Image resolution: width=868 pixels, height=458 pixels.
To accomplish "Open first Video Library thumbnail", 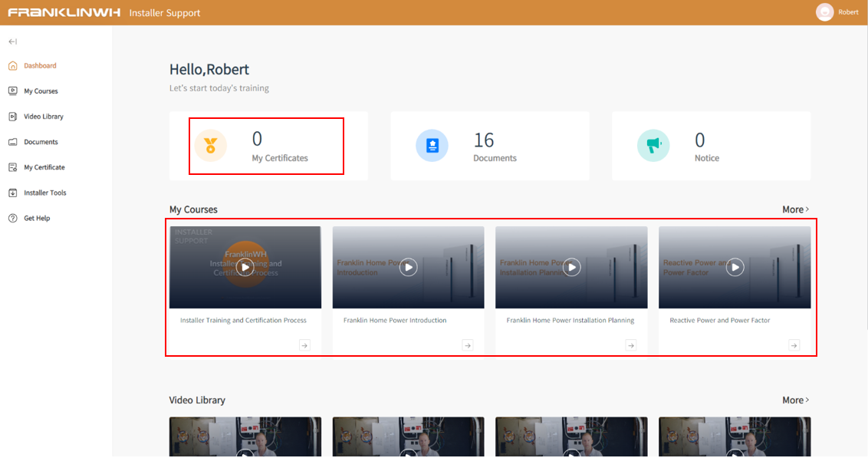I will [x=245, y=437].
